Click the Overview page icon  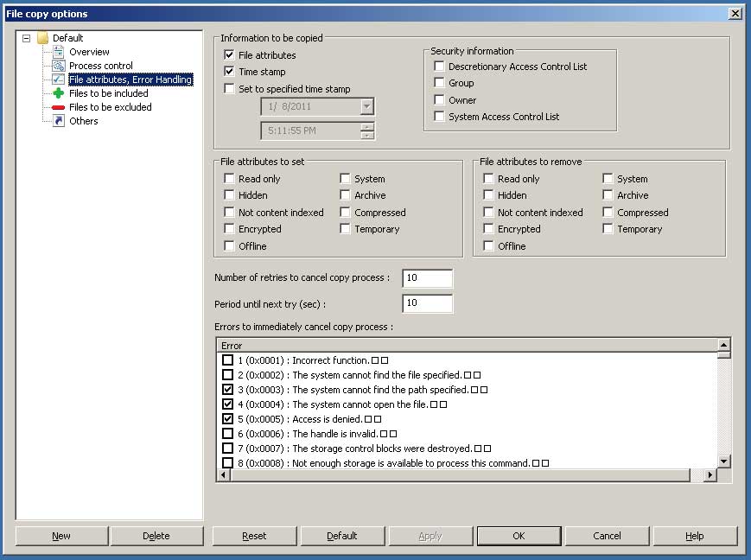tap(59, 52)
